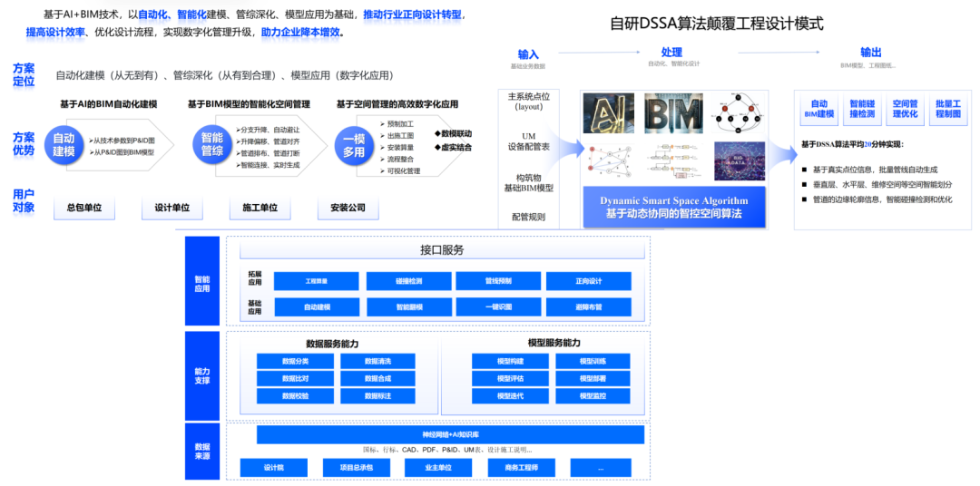Click the 一模多用 blue circle icon

coord(354,146)
